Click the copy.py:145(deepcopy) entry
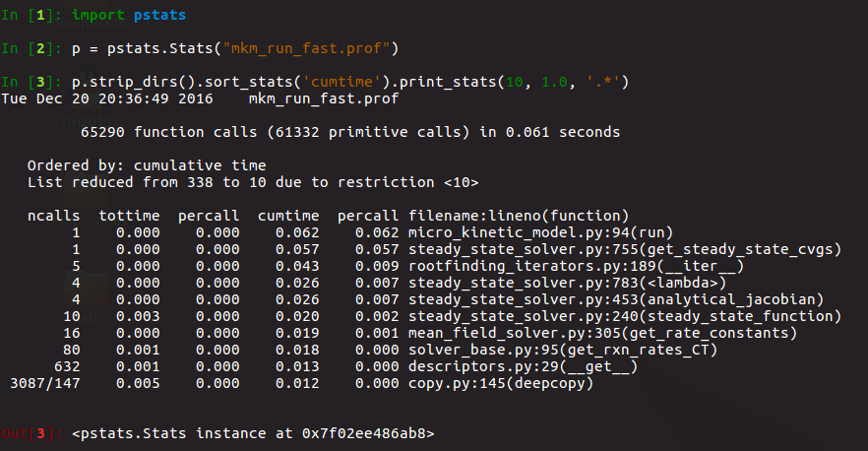The width and height of the screenshot is (868, 451). [x=501, y=383]
